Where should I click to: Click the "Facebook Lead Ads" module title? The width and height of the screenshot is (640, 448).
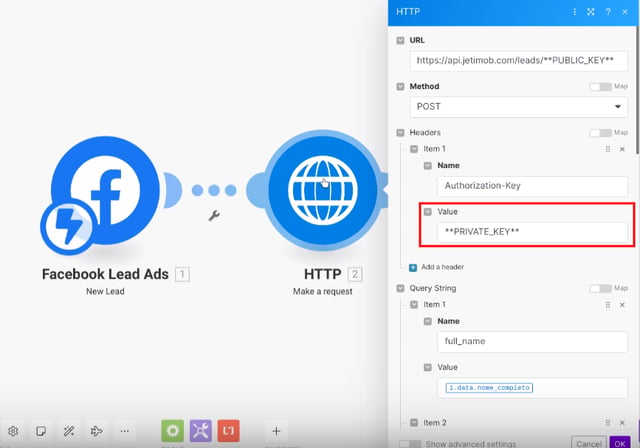point(105,274)
